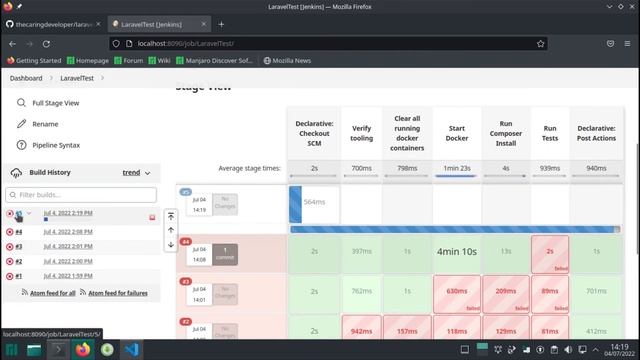Click build #2 failed Verify tooling 942ms cell

[361, 327]
